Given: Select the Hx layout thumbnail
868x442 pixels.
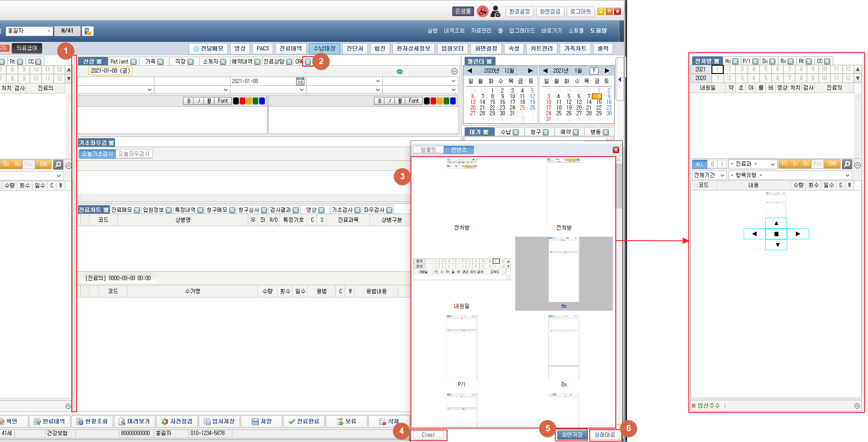Looking at the screenshot, I should click(564, 273).
